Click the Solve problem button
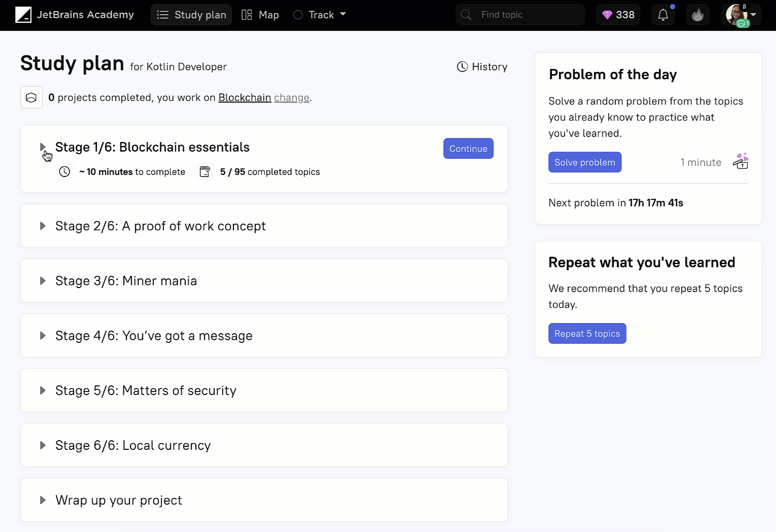 (585, 162)
